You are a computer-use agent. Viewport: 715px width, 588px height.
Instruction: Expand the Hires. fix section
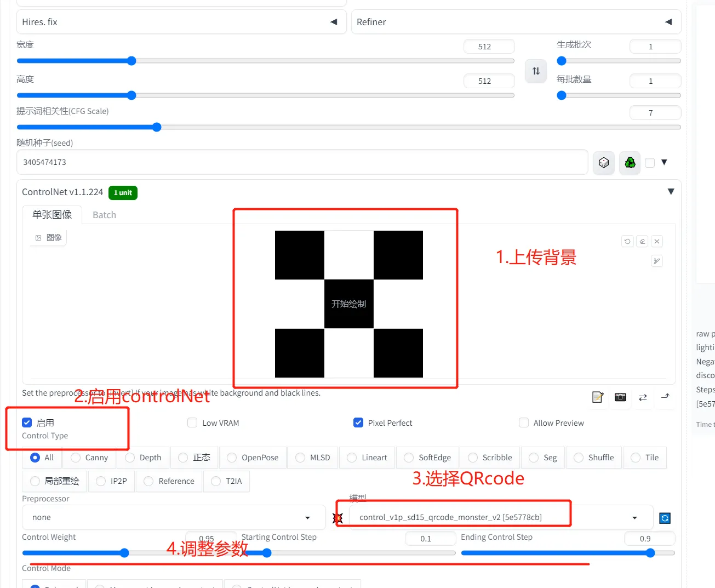181,22
